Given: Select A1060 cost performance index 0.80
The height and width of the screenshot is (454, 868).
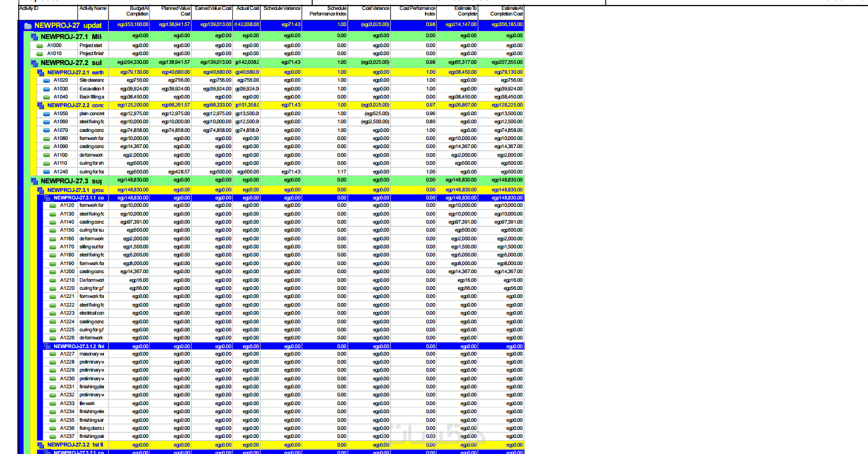Looking at the screenshot, I should (431, 122).
